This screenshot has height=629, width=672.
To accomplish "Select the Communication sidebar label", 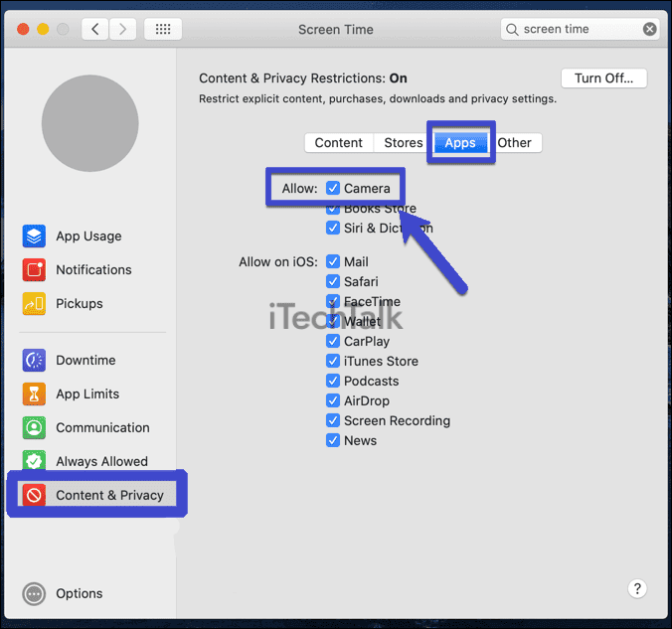I will click(102, 427).
